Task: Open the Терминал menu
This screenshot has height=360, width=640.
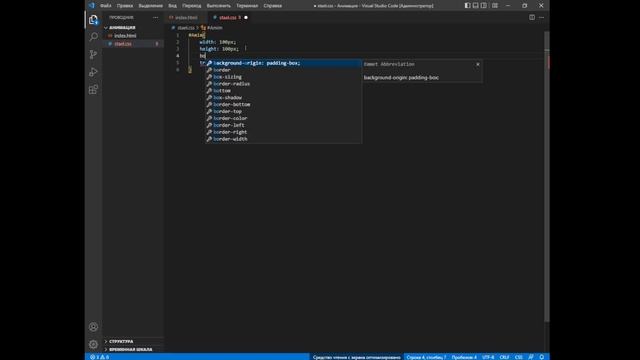Action: point(247,6)
